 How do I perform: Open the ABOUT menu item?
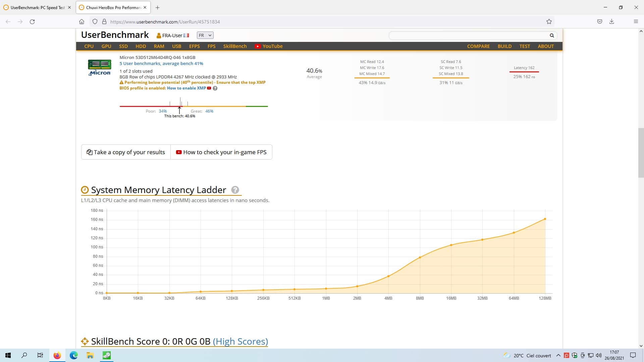546,46
